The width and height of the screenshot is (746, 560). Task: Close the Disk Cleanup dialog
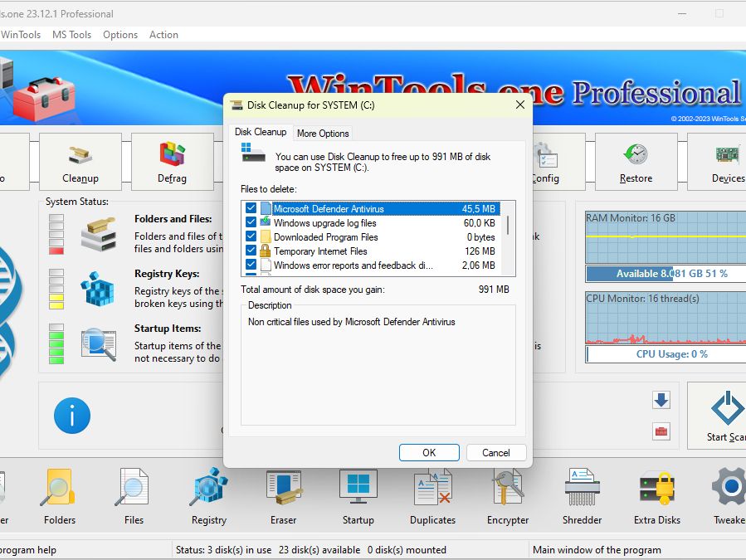point(520,105)
